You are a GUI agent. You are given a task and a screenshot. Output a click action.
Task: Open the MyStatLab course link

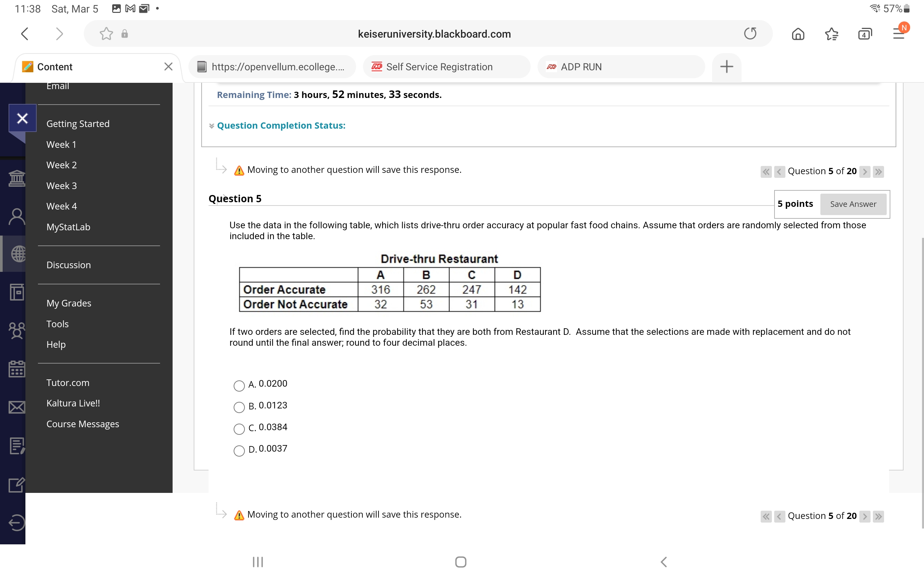coord(68,227)
